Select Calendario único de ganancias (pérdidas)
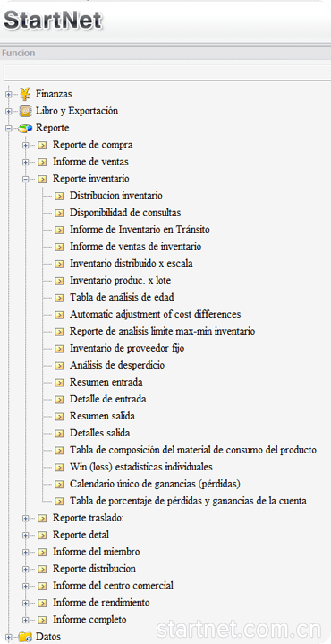The image size is (331, 644). pyautogui.click(x=155, y=484)
